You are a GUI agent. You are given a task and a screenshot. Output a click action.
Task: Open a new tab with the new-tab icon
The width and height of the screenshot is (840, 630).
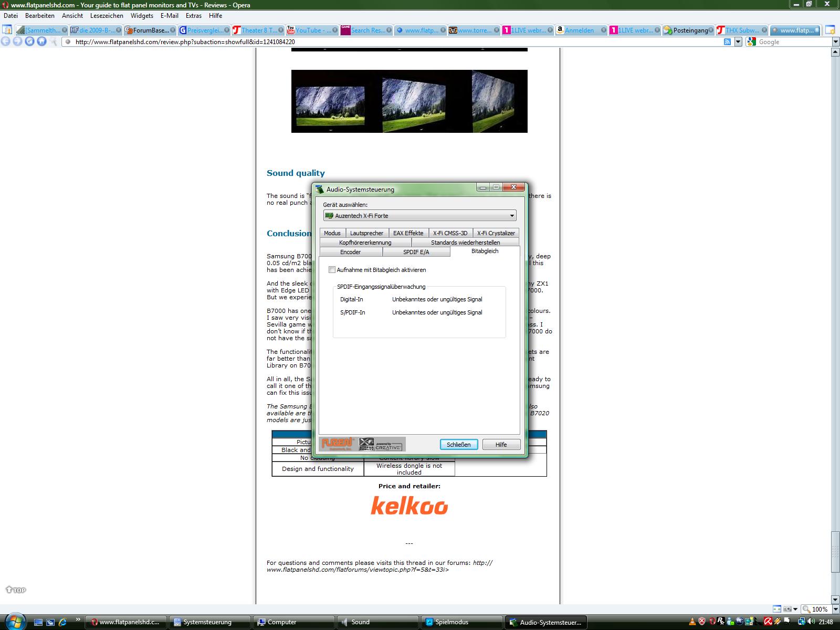pyautogui.click(x=830, y=30)
